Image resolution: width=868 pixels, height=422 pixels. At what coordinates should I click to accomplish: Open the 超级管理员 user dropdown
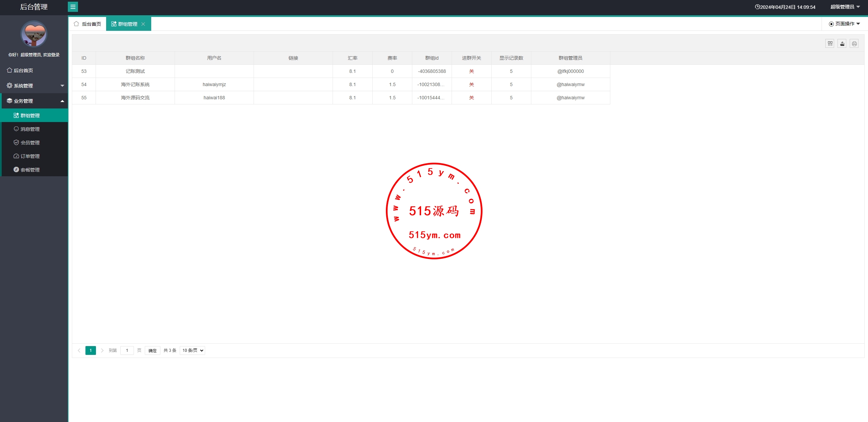pyautogui.click(x=845, y=7)
